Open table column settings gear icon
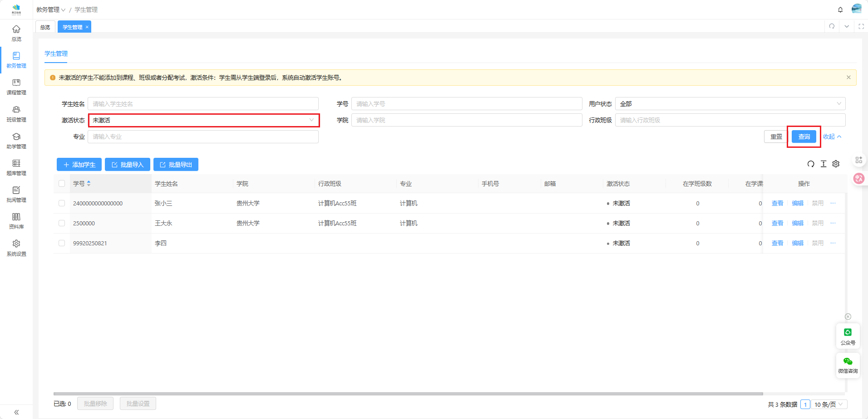 (x=836, y=164)
